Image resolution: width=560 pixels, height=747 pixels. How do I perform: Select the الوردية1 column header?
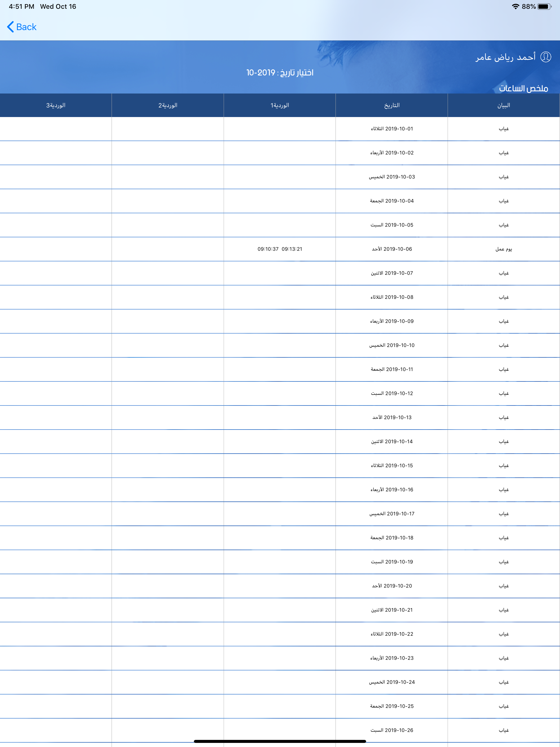click(x=280, y=105)
